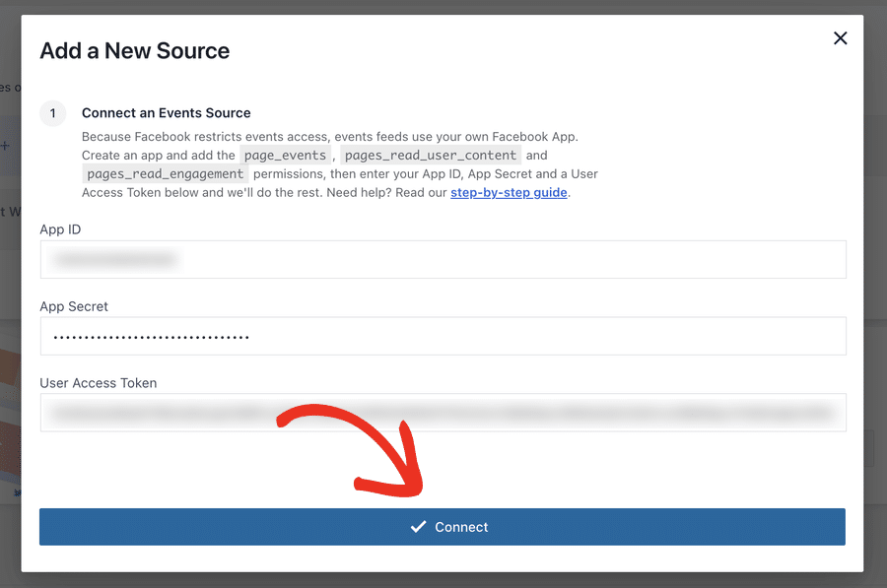Select the pages_read_user_content permission text
Screen dimensions: 887x588
coord(431,155)
